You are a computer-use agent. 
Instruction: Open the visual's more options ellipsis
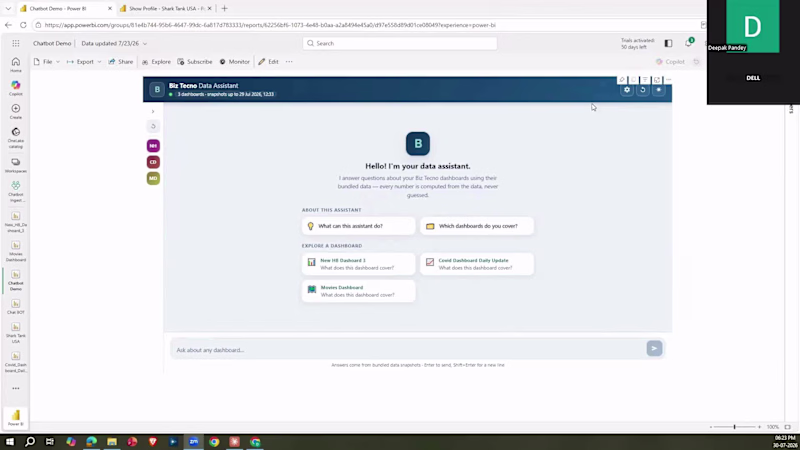click(x=668, y=80)
